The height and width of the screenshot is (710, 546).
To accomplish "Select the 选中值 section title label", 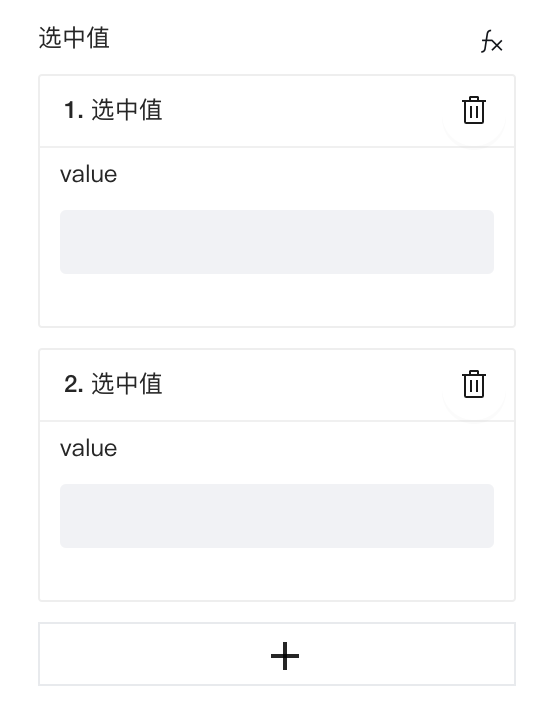I will click(74, 38).
